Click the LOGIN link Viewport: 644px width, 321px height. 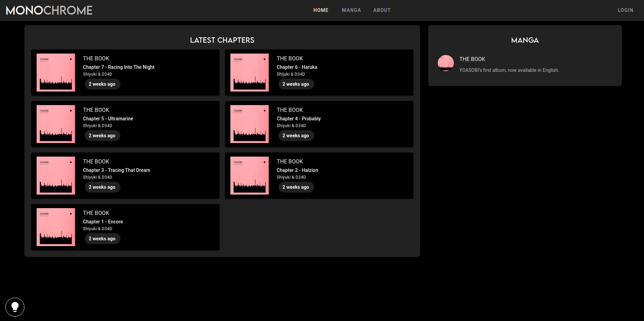coord(625,10)
